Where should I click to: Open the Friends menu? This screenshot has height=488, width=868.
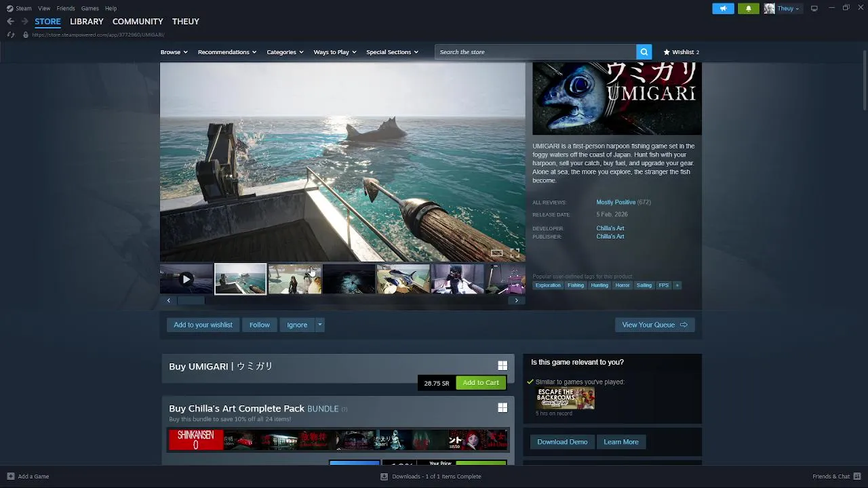pyautogui.click(x=66, y=8)
